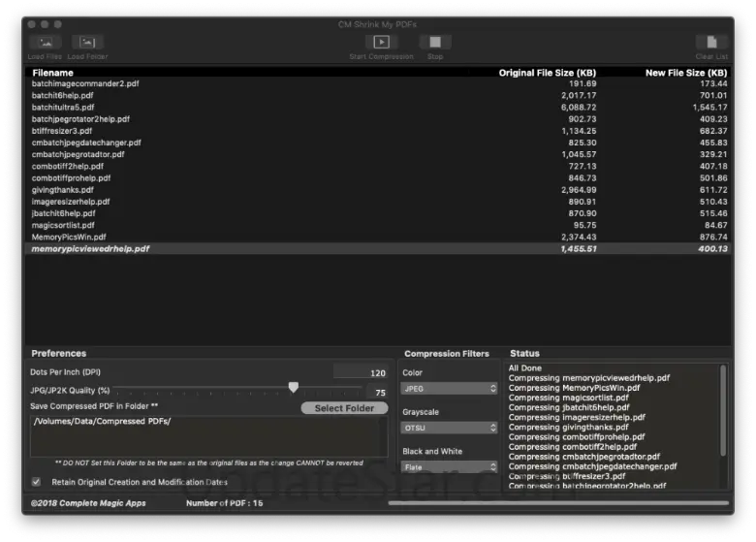Click the overall progress bar at bottom

coord(558,503)
